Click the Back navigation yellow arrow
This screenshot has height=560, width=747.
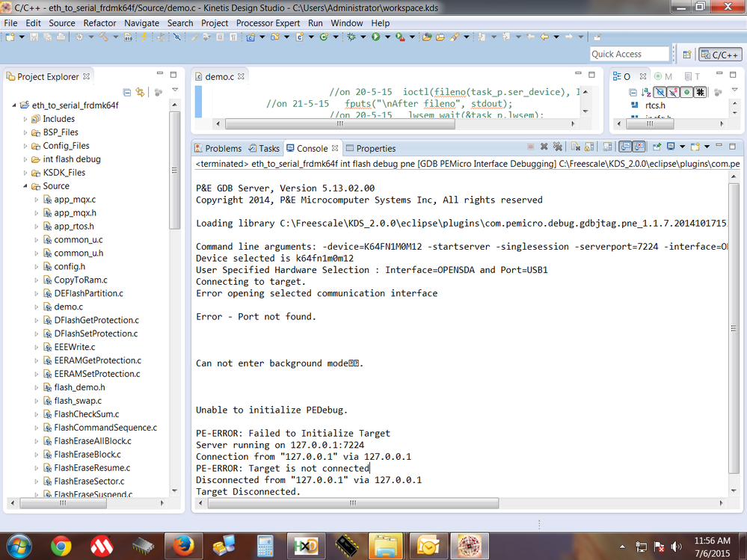pyautogui.click(x=544, y=37)
